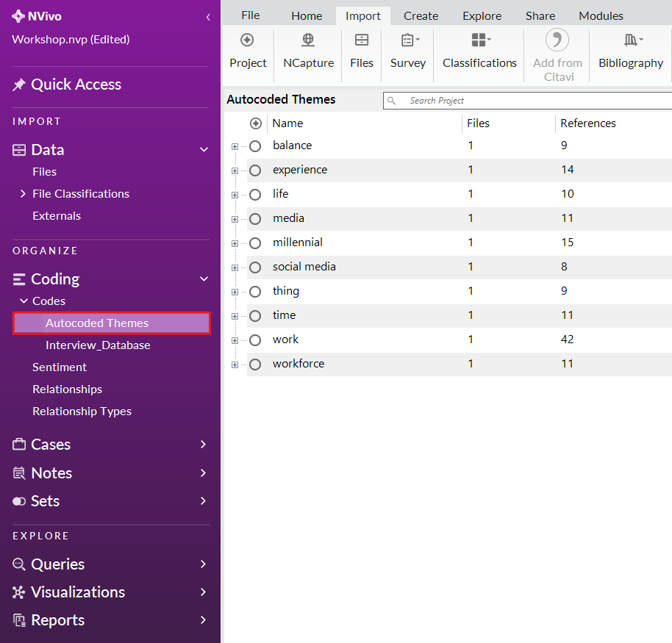Open Sentiment in the Coding section
This screenshot has width=672, height=643.
pyautogui.click(x=60, y=367)
